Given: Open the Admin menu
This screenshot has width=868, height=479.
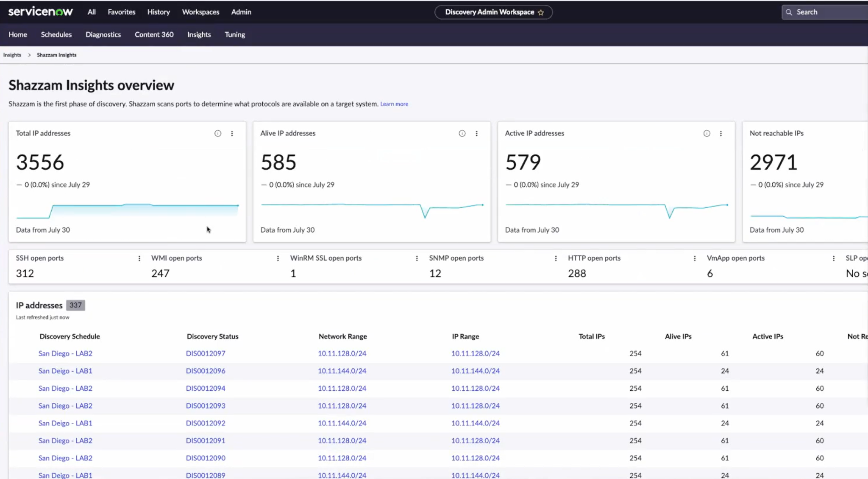Looking at the screenshot, I should 241,12.
